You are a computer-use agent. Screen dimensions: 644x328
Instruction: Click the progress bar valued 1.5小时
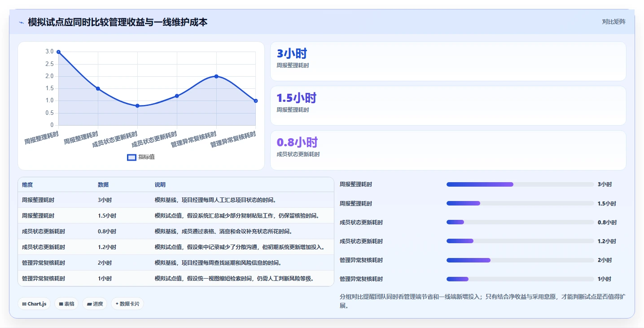pyautogui.click(x=520, y=203)
